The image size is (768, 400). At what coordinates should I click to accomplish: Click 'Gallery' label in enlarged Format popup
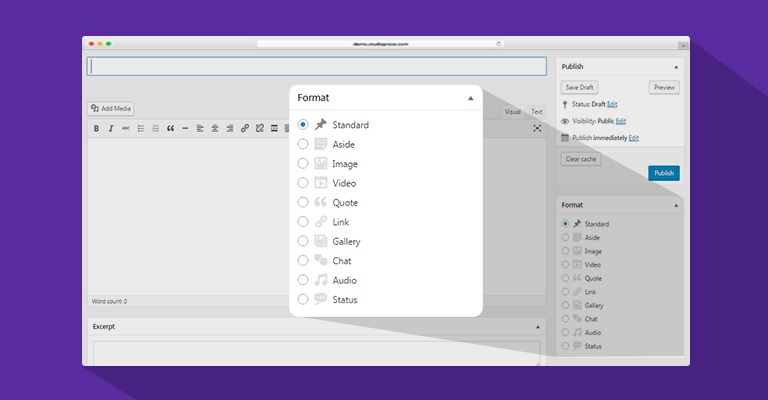click(x=346, y=241)
